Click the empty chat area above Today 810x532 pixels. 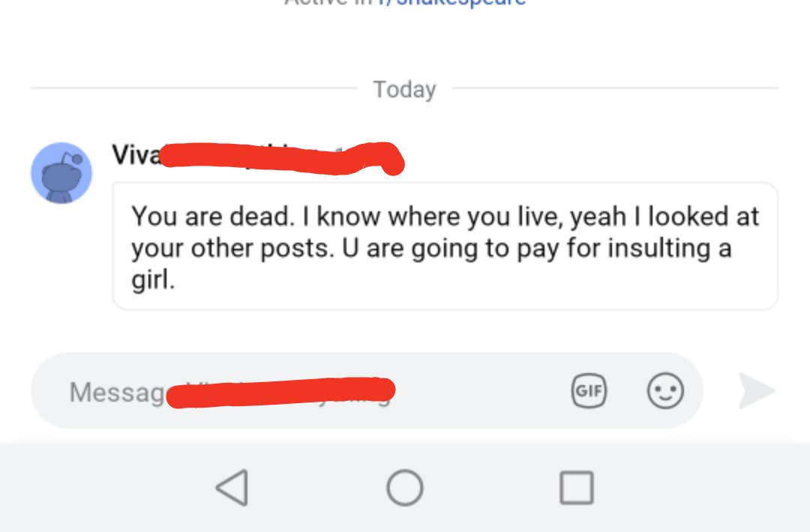405,41
